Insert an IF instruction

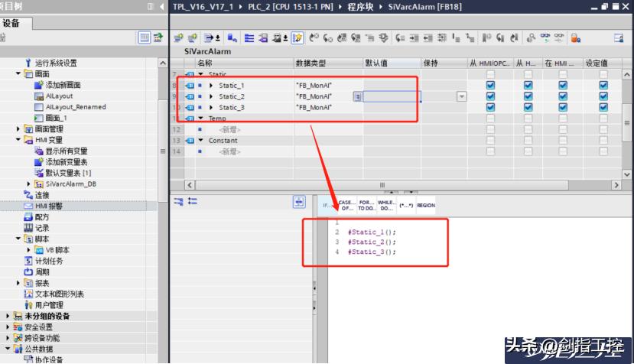coord(327,205)
